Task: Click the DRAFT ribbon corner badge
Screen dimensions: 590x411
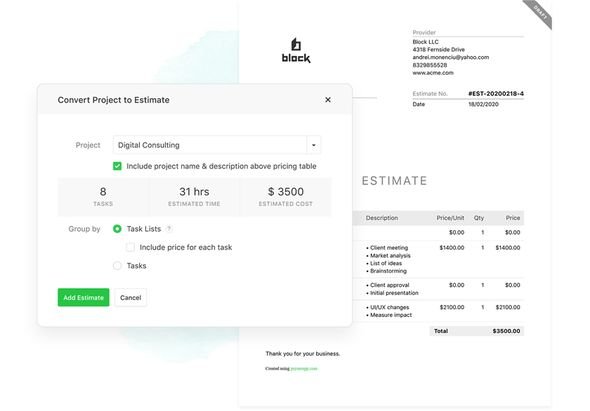Action: (539, 13)
